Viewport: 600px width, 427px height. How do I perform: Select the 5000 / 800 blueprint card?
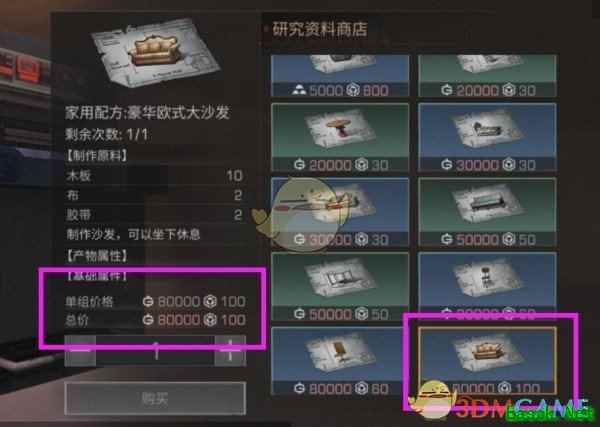point(340,75)
